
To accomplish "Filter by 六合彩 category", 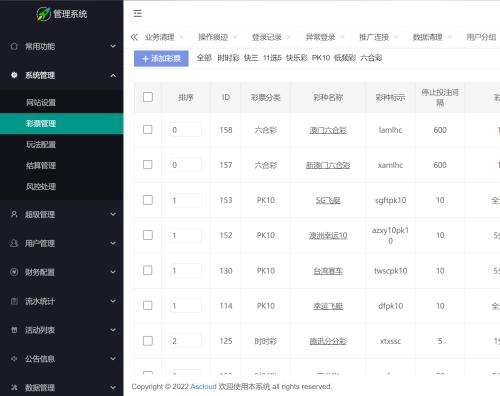I will coord(371,58).
